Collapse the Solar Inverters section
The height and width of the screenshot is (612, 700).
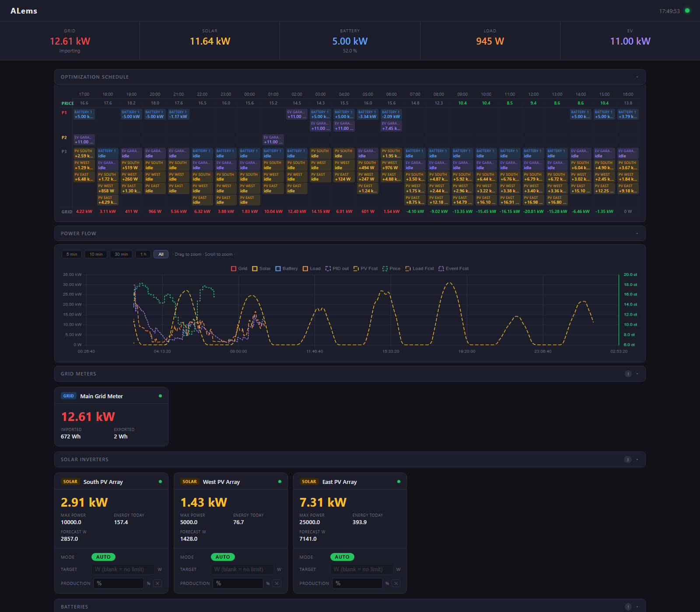637,459
